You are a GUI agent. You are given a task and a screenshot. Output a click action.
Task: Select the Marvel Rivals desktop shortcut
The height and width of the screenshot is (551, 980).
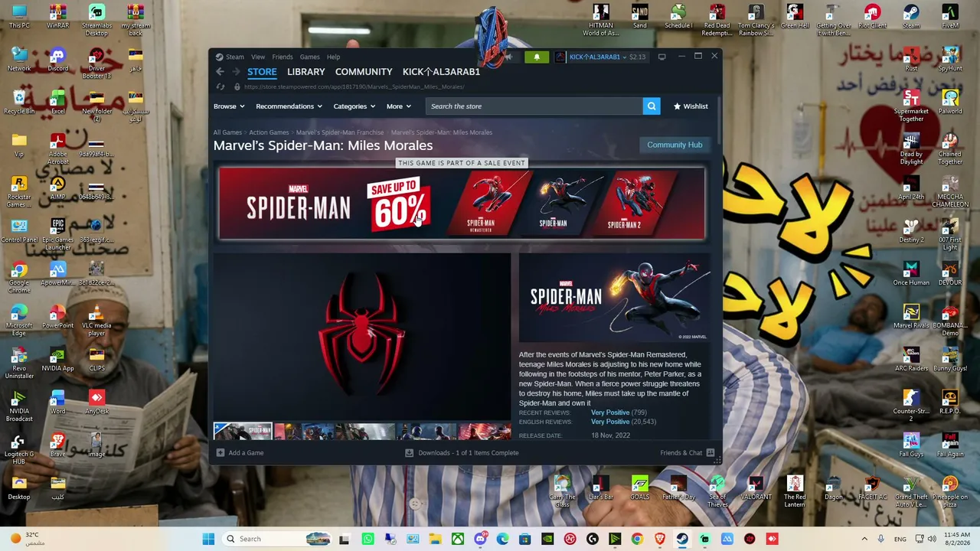[x=911, y=317]
